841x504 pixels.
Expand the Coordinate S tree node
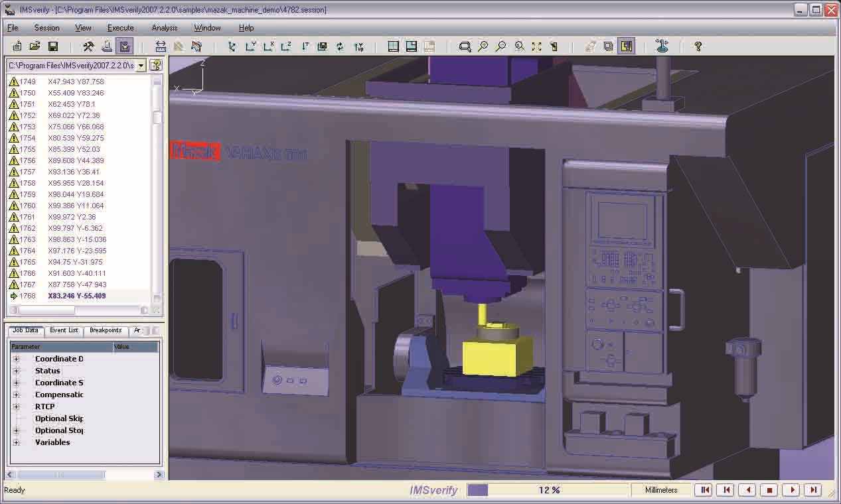(x=17, y=383)
